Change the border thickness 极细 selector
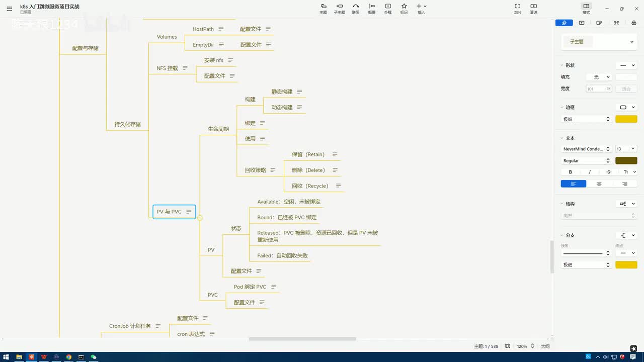Viewport: 644px width, 362px height. point(586,119)
